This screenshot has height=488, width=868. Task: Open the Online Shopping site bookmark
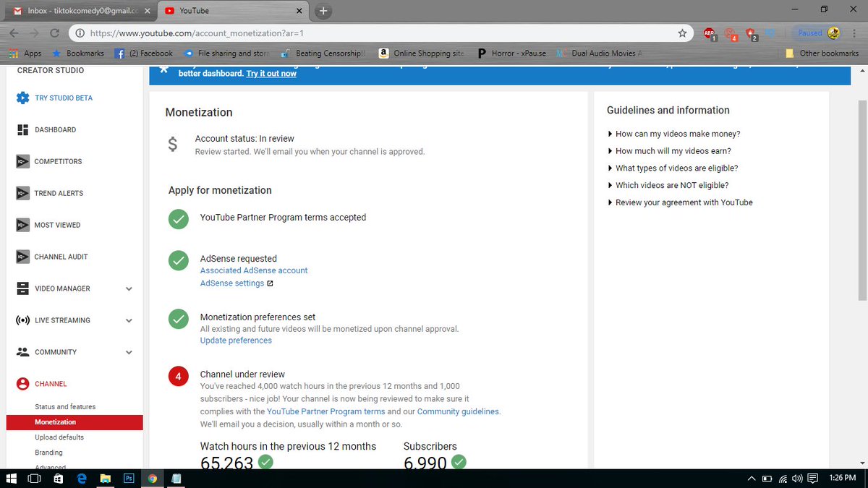click(x=420, y=53)
